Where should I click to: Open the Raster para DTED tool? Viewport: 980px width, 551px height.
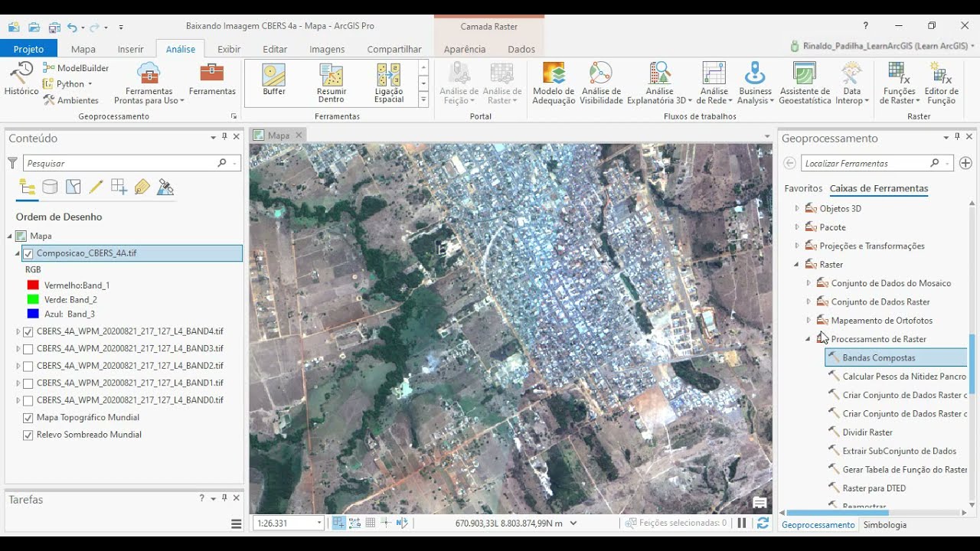coord(874,488)
